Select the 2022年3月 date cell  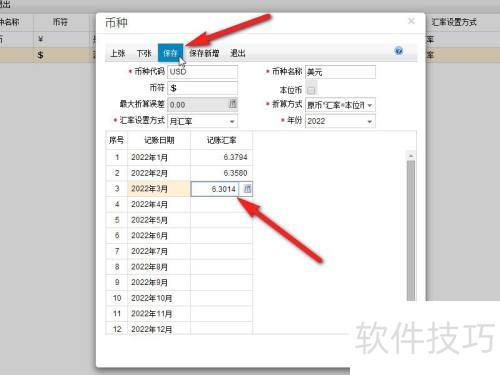pyautogui.click(x=159, y=189)
